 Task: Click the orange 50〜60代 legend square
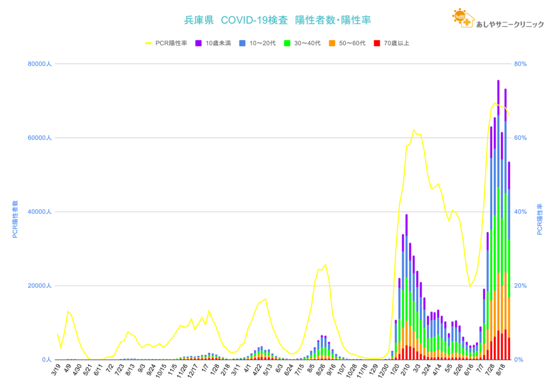(332, 43)
